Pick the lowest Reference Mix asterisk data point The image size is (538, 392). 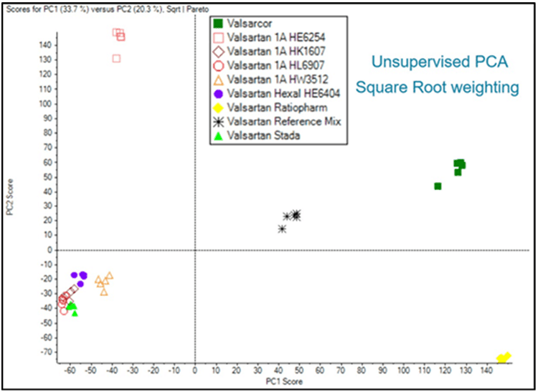pyautogui.click(x=282, y=229)
